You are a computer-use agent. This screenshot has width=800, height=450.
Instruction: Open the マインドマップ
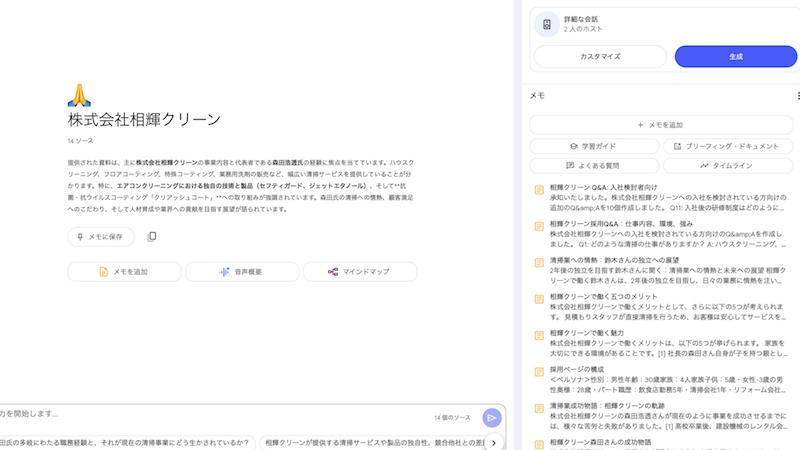point(360,272)
